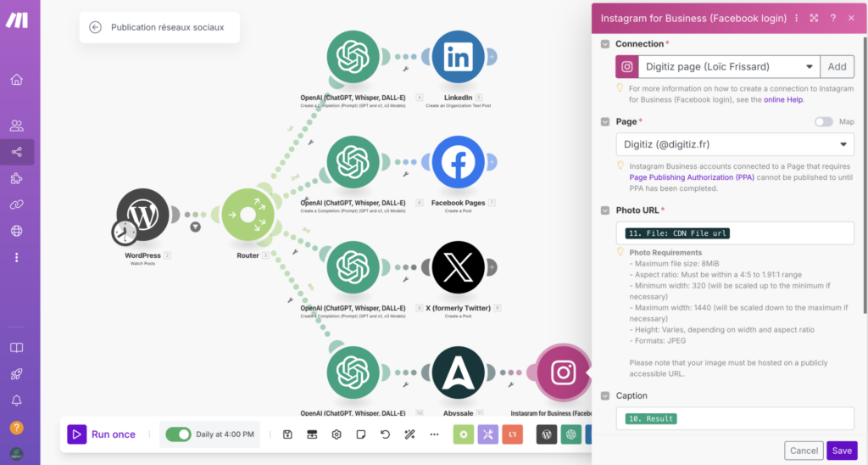This screenshot has height=465, width=868.
Task: Open panel options three-dot menu
Action: [797, 19]
